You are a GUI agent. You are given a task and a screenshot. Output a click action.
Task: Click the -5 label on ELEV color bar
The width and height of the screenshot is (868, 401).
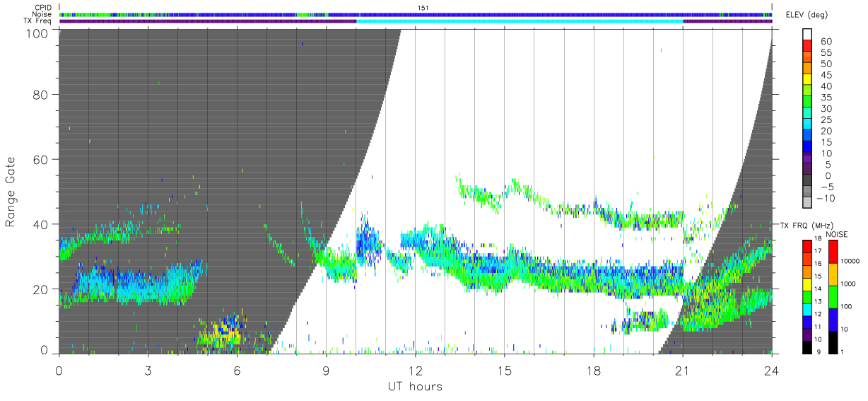[x=828, y=187]
